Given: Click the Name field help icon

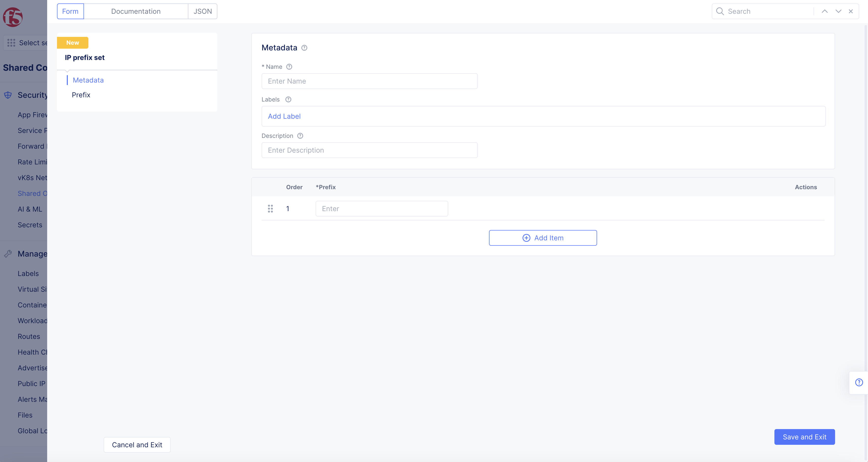Looking at the screenshot, I should click(289, 67).
